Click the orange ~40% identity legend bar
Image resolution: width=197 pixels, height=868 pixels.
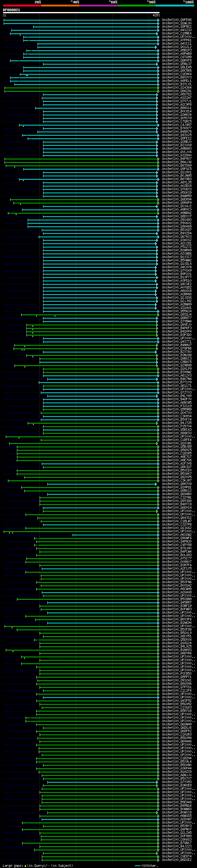pyautogui.click(x=60, y=6)
